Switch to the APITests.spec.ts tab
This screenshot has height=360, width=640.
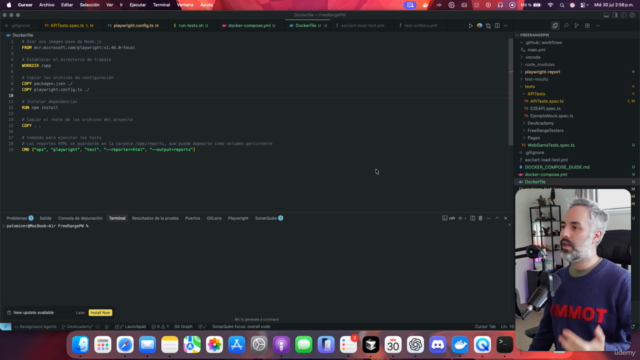point(69,26)
